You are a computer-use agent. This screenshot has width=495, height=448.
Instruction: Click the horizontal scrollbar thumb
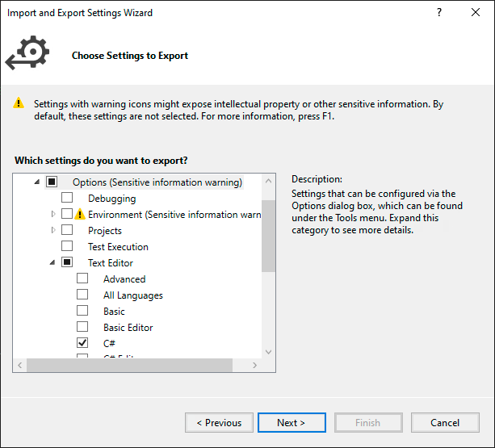tap(129, 365)
